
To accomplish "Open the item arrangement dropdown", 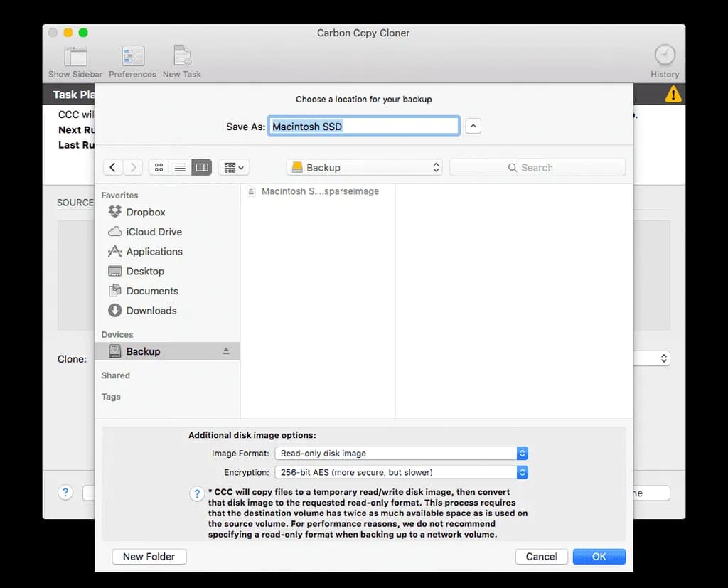I will (234, 168).
